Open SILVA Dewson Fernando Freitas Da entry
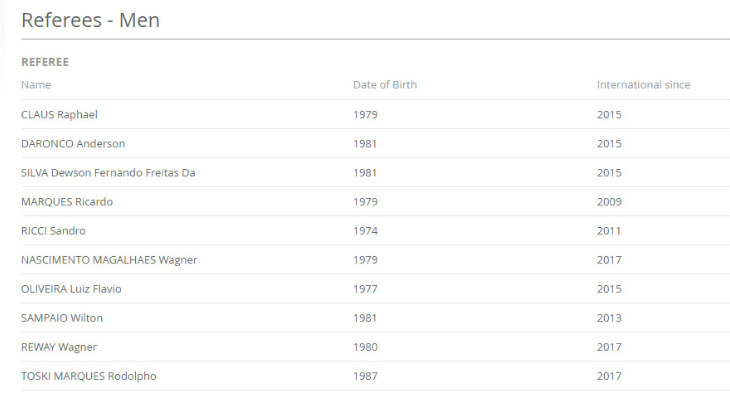This screenshot has width=730, height=400. coord(108,172)
